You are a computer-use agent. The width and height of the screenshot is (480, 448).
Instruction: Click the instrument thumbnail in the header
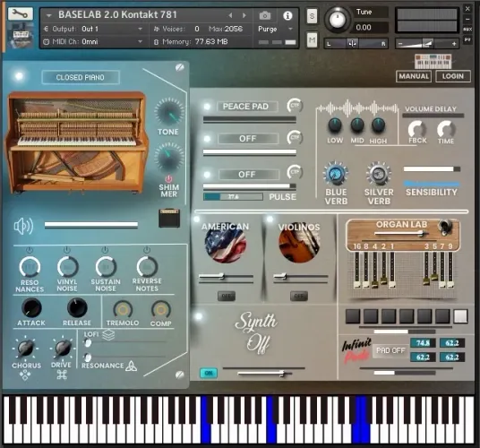[21, 37]
